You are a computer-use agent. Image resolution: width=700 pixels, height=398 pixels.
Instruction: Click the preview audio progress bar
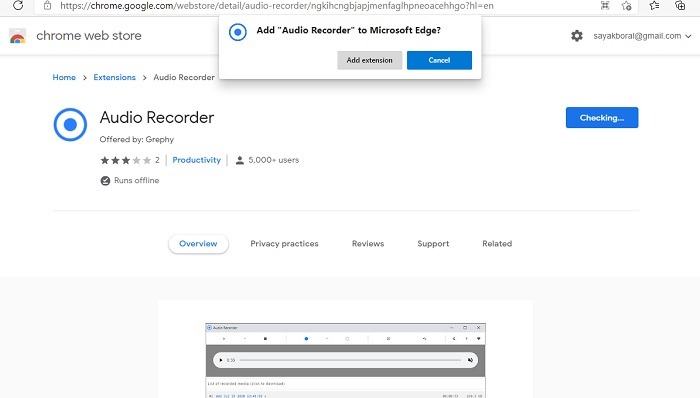tap(350, 360)
